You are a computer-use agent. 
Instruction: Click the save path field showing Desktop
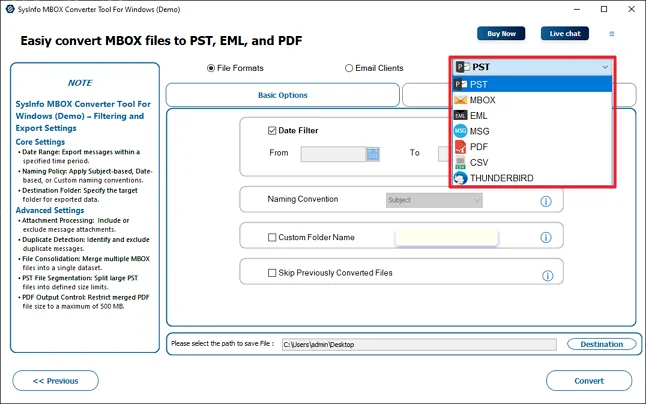[419, 344]
